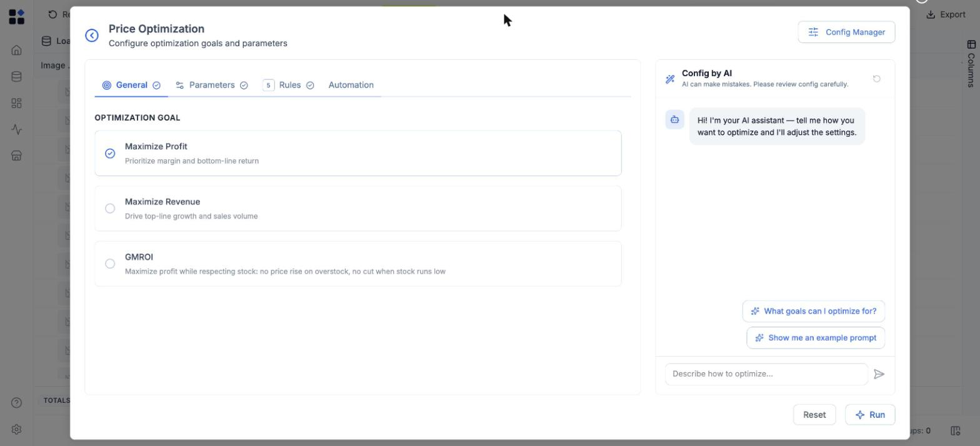Go to the Automation tab
980x446 pixels.
351,85
